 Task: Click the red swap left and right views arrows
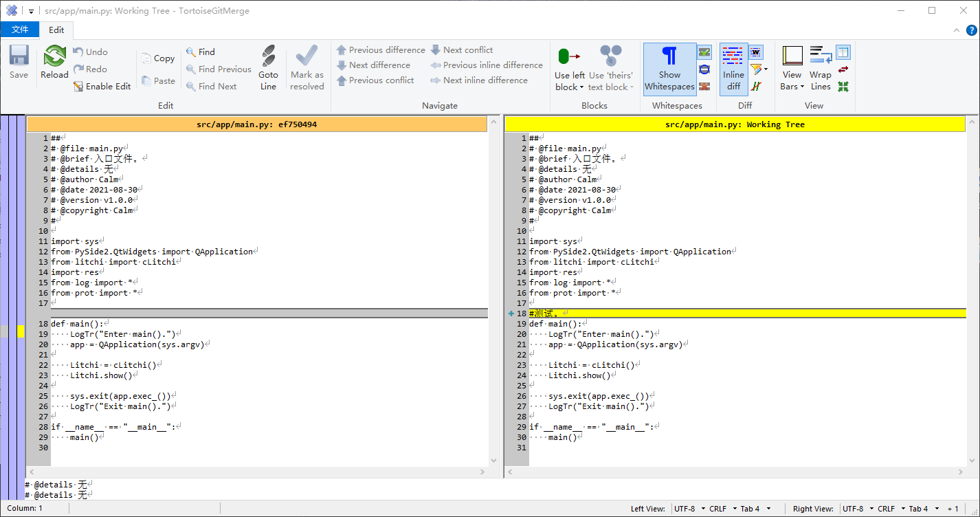[x=843, y=69]
